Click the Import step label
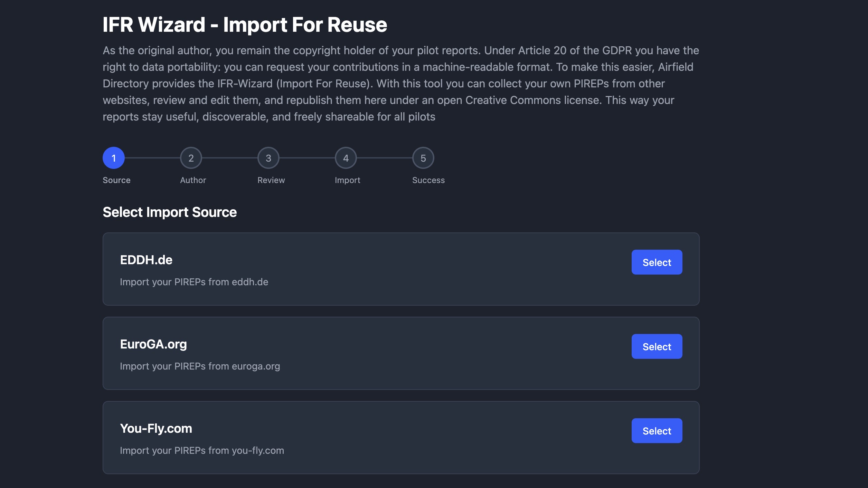Viewport: 868px width, 488px height. tap(347, 180)
